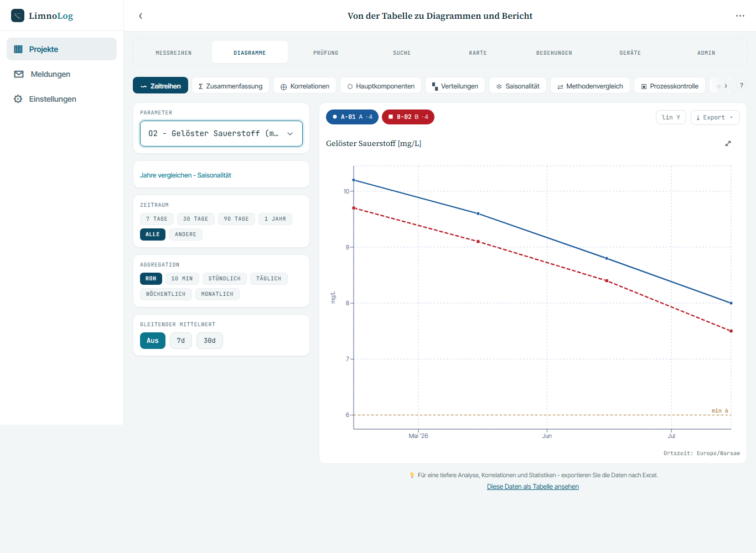Open the Prozesskontrolle view

click(x=670, y=86)
